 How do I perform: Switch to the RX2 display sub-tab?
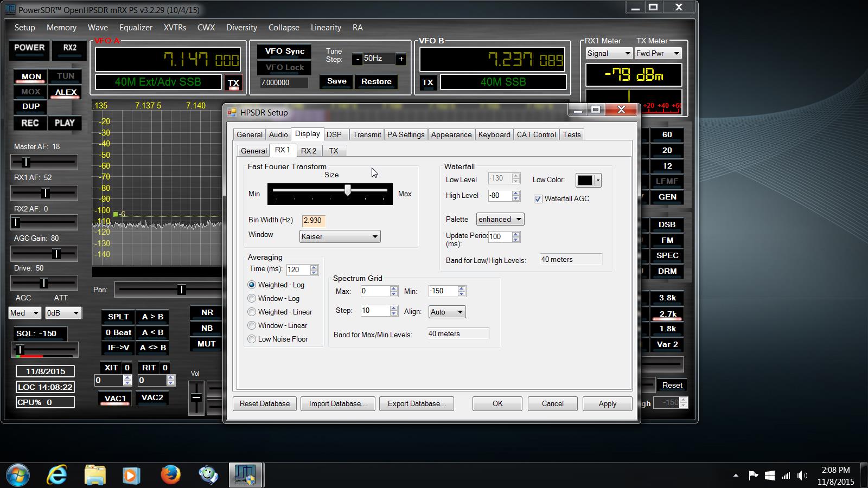309,151
